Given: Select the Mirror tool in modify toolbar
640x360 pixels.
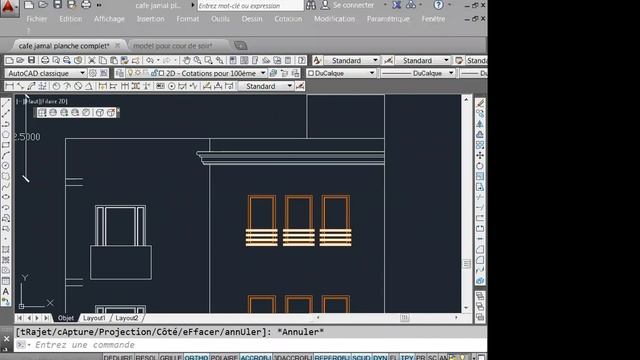Looking at the screenshot, I should [480, 124].
